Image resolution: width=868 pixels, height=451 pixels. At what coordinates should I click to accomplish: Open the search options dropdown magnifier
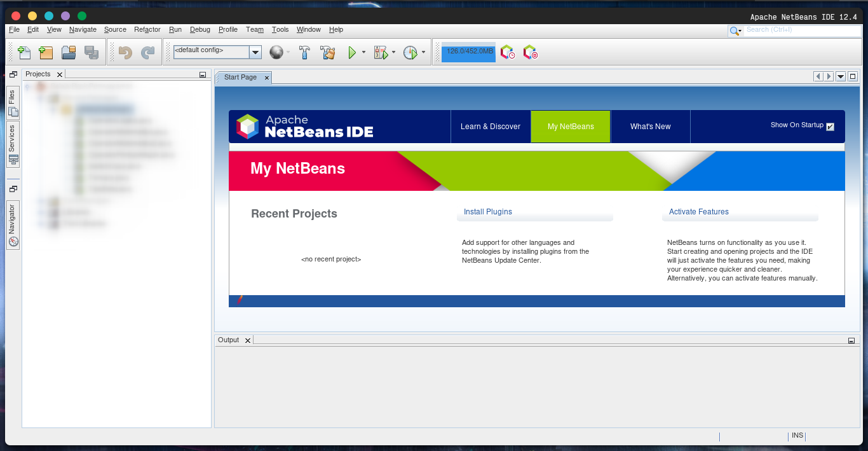point(736,31)
